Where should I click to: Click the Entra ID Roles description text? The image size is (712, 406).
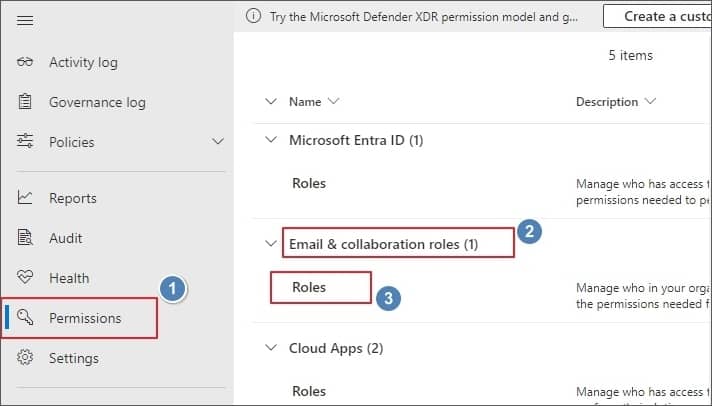(643, 192)
